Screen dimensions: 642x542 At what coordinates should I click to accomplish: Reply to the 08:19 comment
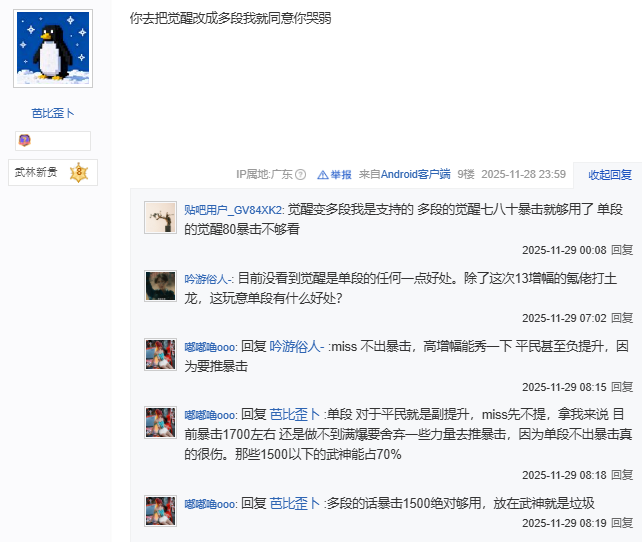coord(622,523)
